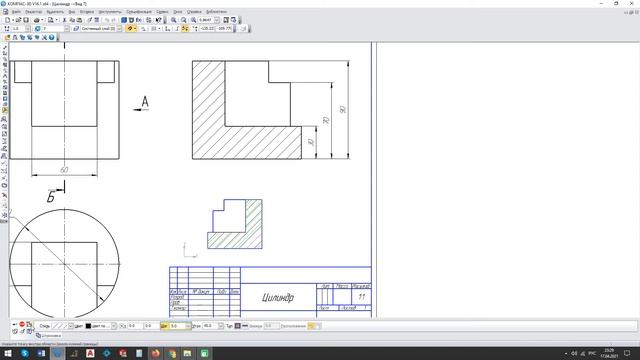Open Skype from the taskbar
Screen dimensions: 640x360
tap(24, 353)
